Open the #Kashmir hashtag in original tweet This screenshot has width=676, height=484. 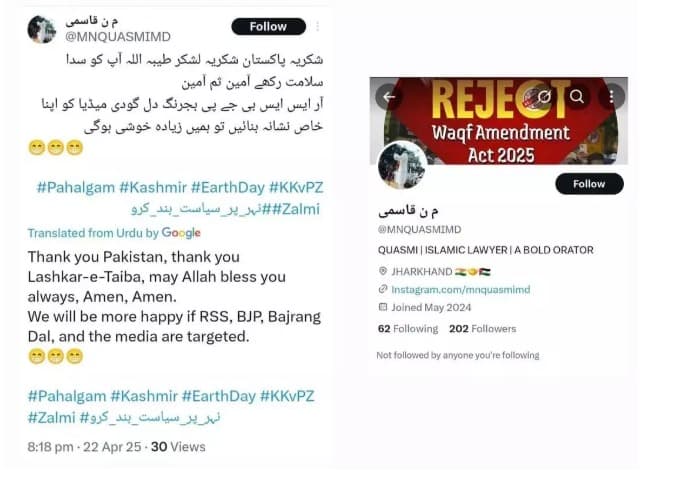pos(153,187)
